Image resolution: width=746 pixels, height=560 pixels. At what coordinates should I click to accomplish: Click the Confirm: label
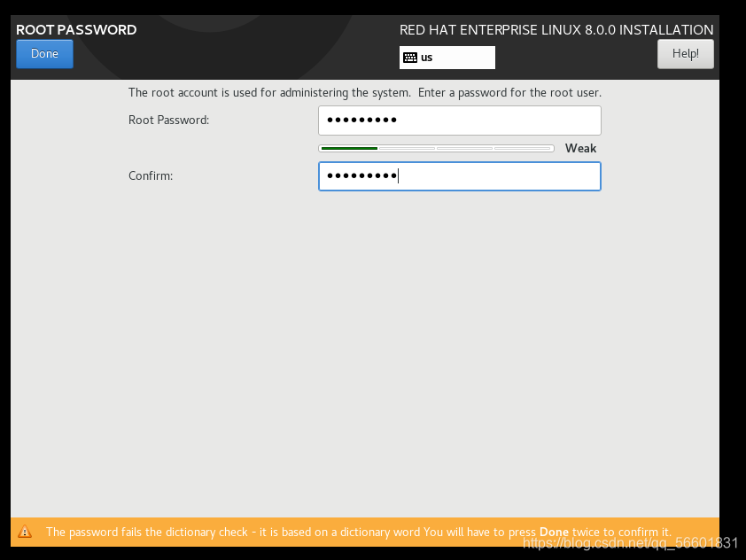(x=151, y=176)
